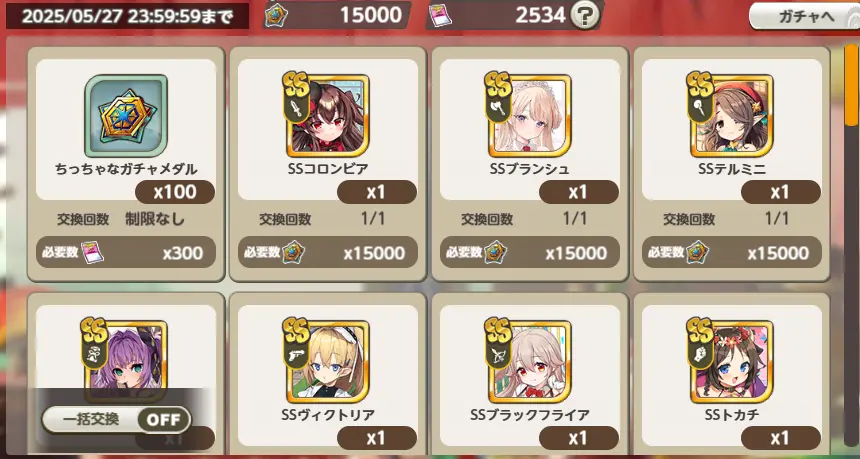Select the SSテルミニ character portrait
860x459 pixels.
731,116
